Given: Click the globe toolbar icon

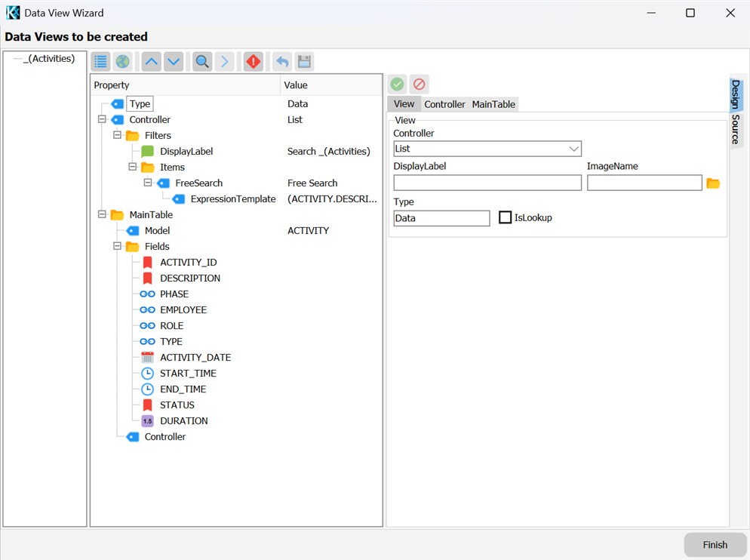Looking at the screenshot, I should coord(123,62).
